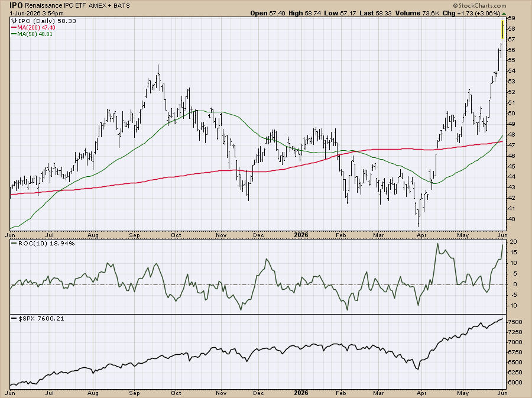The height and width of the screenshot is (398, 532).
Task: Click the 20 label on the ROC axis
Action: pos(513,242)
